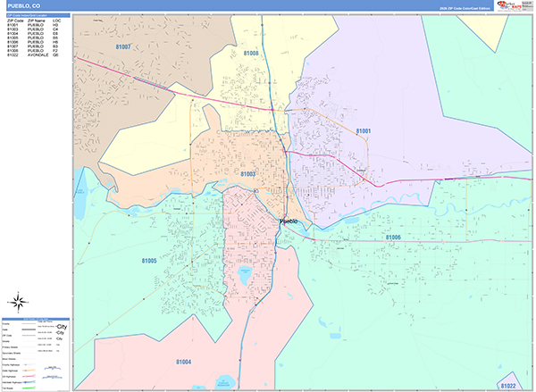
Task: Click the Pueblo city label on map
Action: (292, 221)
